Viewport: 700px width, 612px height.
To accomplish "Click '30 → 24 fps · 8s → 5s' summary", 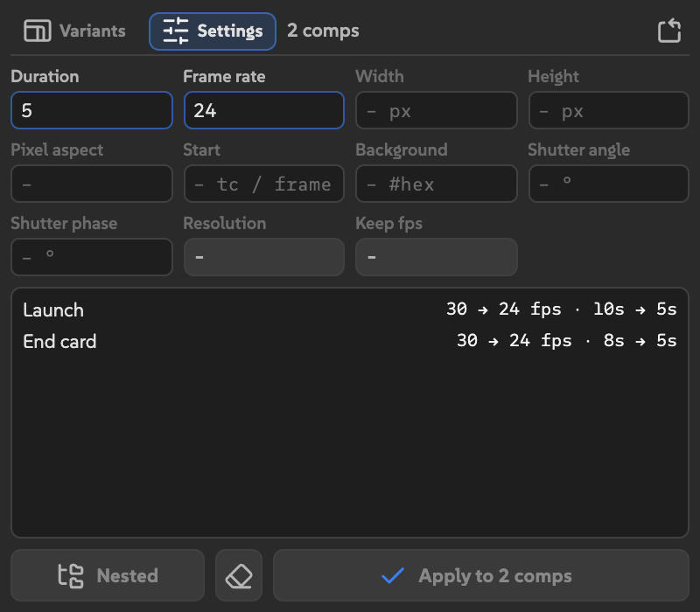I will pos(566,341).
